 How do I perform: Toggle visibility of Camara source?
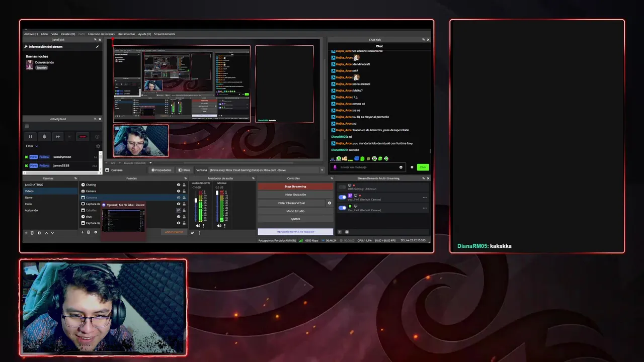click(178, 191)
